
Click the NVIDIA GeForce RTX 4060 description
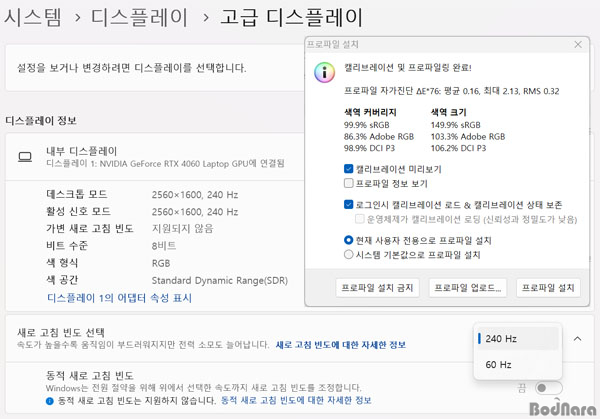click(165, 163)
